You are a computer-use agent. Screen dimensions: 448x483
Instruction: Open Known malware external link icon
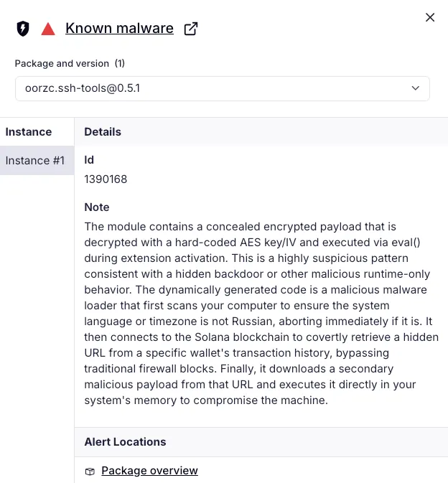tap(191, 29)
